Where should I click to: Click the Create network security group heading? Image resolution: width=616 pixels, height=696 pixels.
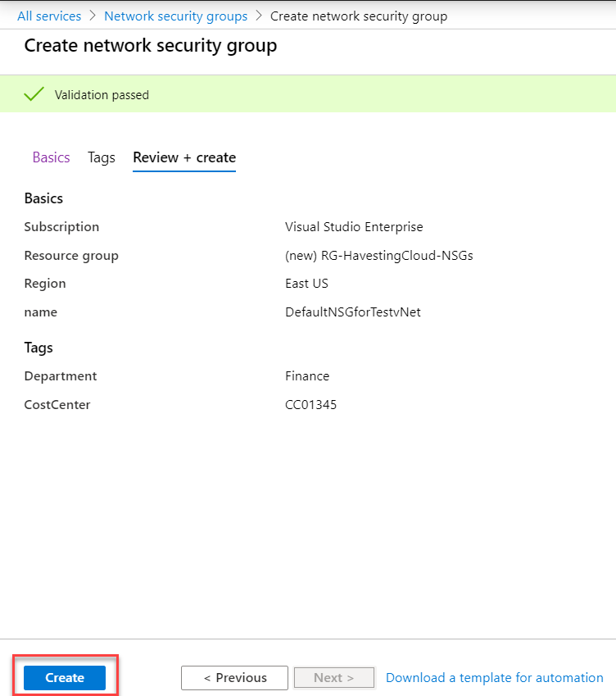click(x=151, y=46)
